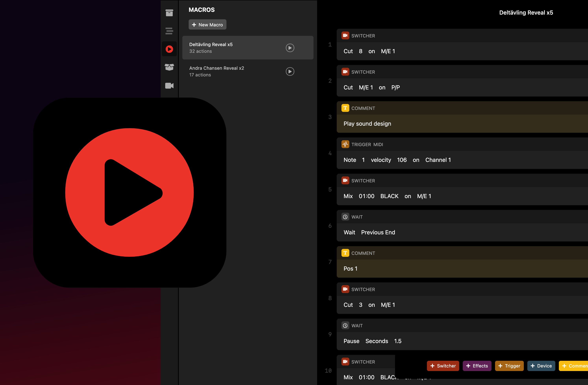Click the Switcher icon on action 1
588x385 pixels.
(x=345, y=36)
